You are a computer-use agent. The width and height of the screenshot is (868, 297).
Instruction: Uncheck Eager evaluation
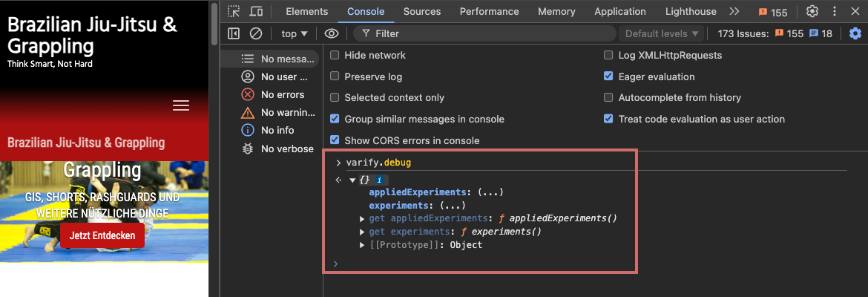(608, 76)
